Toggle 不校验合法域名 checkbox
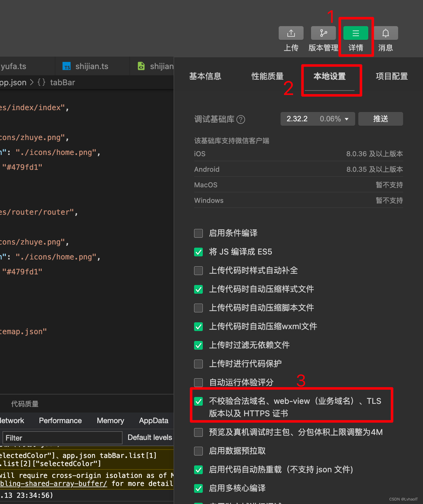Image resolution: width=423 pixels, height=504 pixels. click(198, 401)
